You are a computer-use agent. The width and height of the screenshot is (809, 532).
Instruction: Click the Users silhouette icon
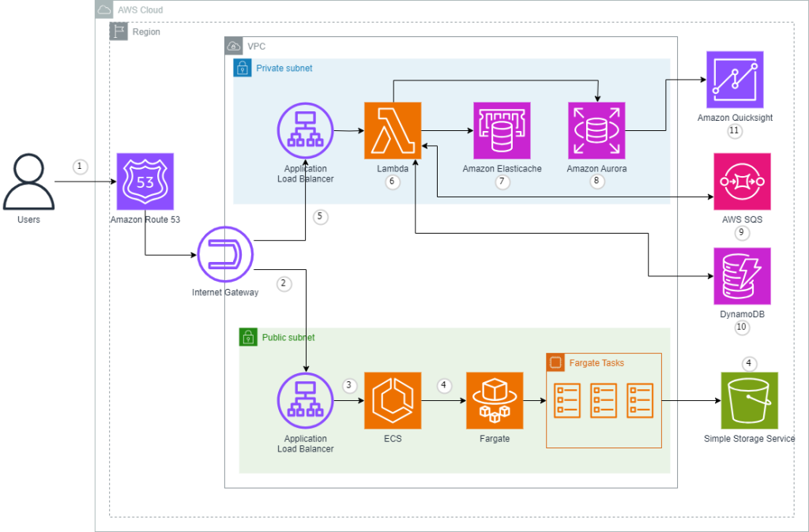[28, 180]
